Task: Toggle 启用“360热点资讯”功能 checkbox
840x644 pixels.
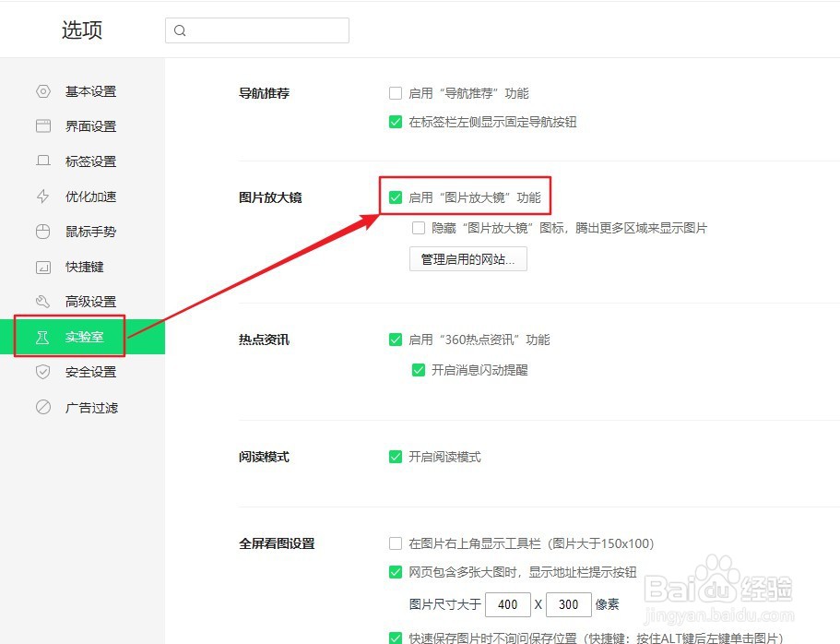Action: 396,340
